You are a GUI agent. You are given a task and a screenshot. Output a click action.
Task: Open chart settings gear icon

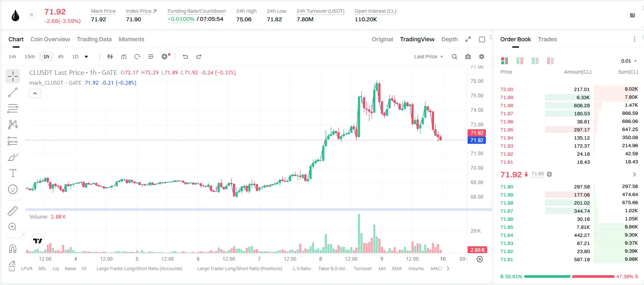[482, 57]
